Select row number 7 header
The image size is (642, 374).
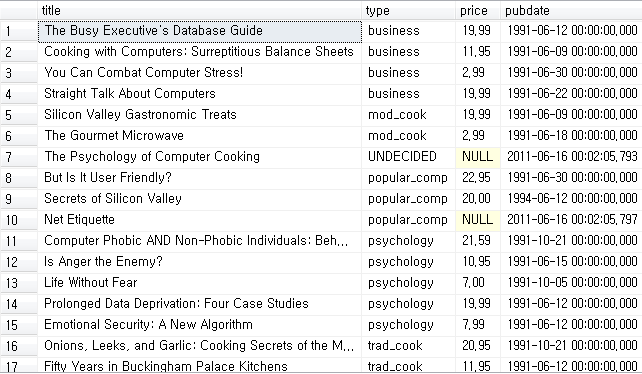19,157
